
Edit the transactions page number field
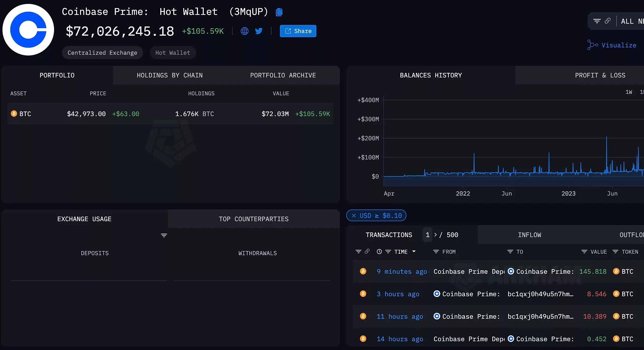tap(427, 235)
